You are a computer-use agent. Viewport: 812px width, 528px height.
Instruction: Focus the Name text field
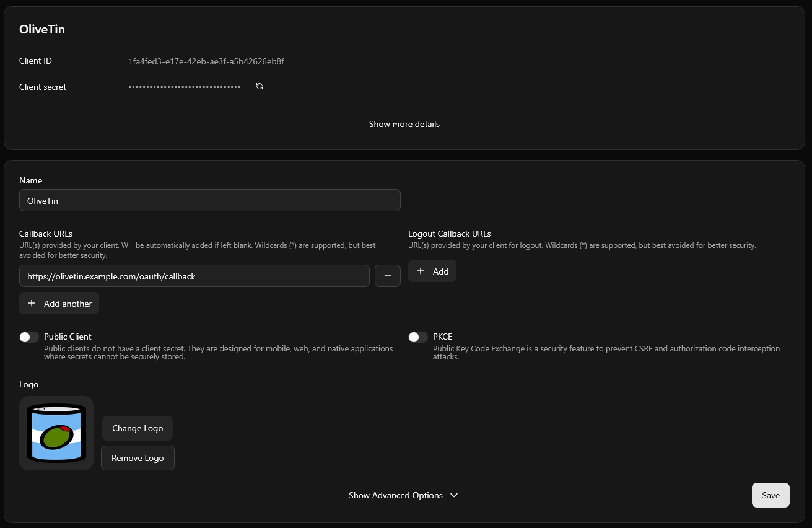click(x=209, y=200)
